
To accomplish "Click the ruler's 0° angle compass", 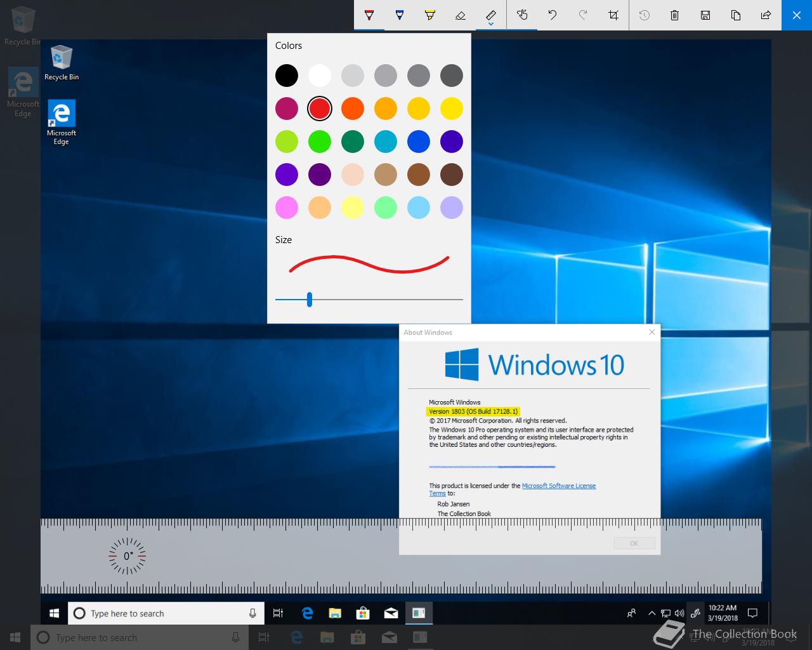I will point(128,556).
